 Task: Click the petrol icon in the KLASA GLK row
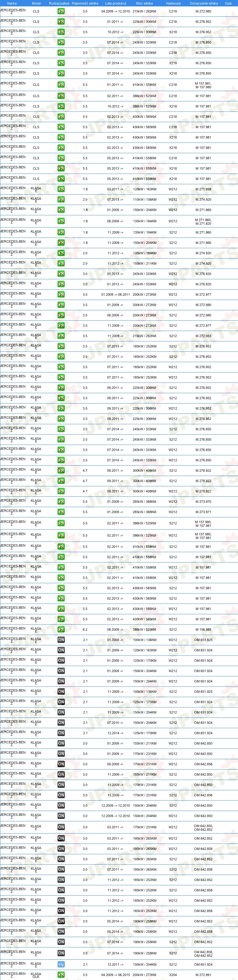[61, 975]
